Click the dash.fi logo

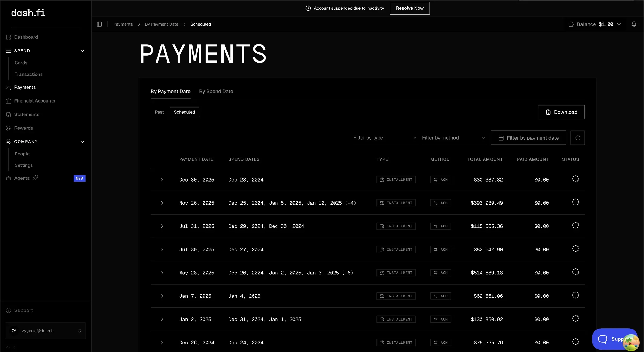pos(28,13)
